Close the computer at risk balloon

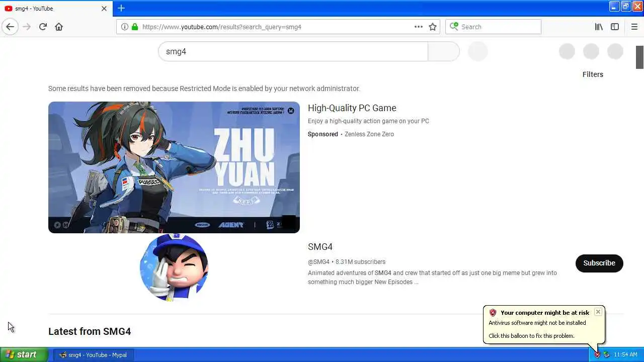click(x=598, y=312)
